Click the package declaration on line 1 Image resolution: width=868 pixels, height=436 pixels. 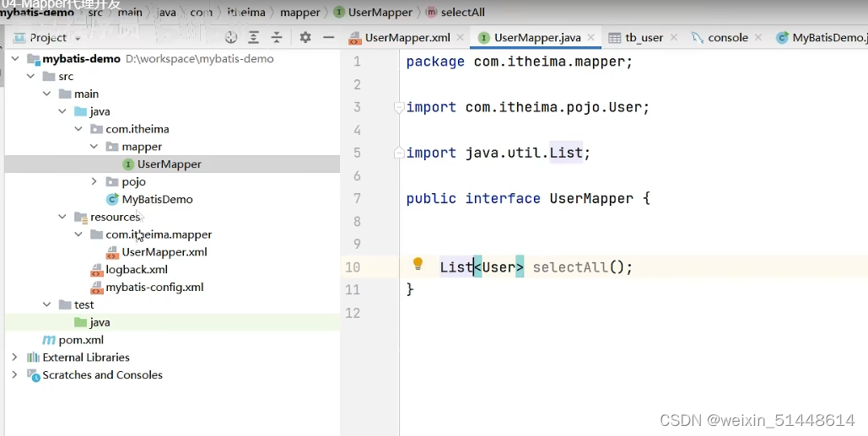point(520,62)
